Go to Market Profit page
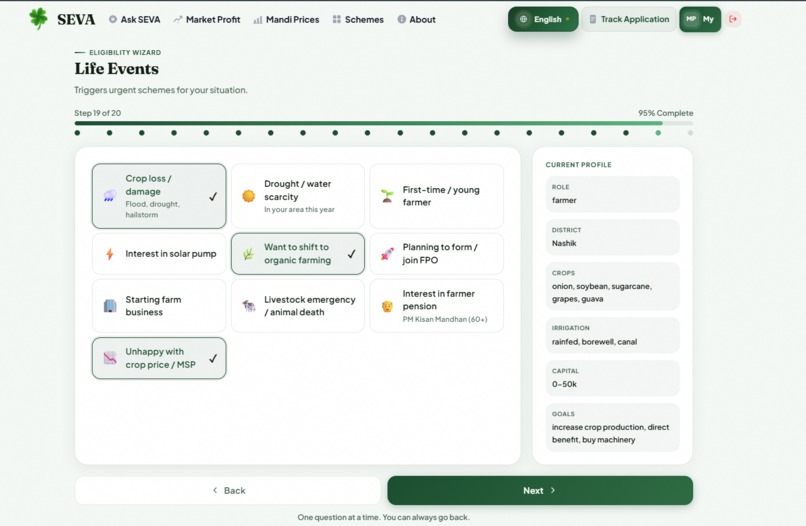The image size is (806, 526). (x=207, y=20)
